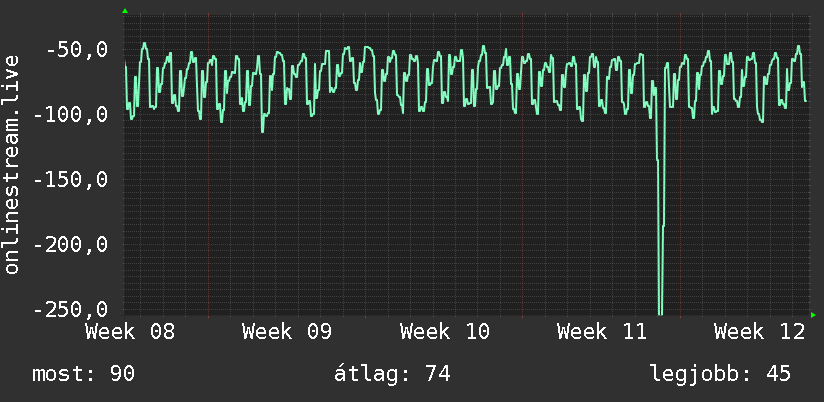Select the Week 12 x-axis label
The height and width of the screenshot is (402, 824).
pos(759,332)
